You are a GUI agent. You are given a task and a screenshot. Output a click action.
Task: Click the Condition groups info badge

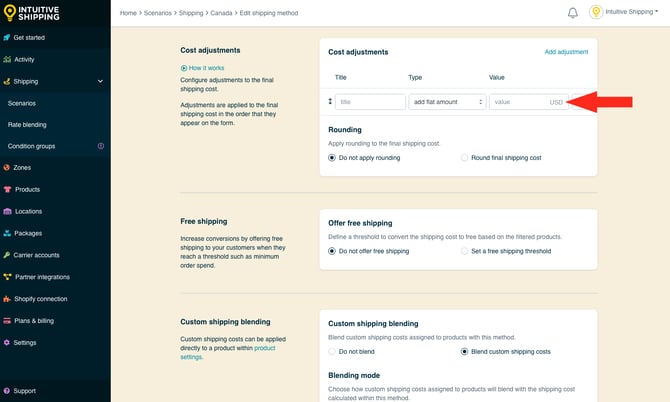pyautogui.click(x=101, y=146)
